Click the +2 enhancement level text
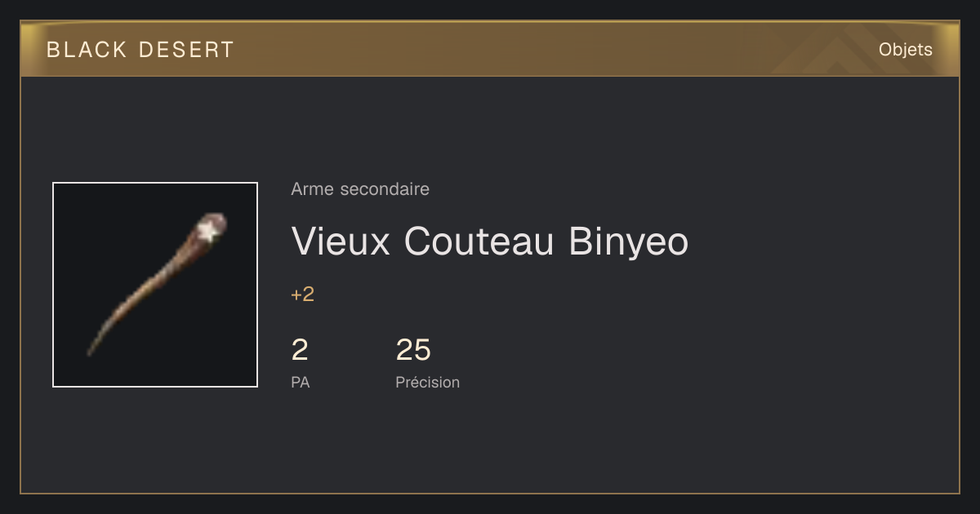Image resolution: width=980 pixels, height=514 pixels. pyautogui.click(x=303, y=295)
